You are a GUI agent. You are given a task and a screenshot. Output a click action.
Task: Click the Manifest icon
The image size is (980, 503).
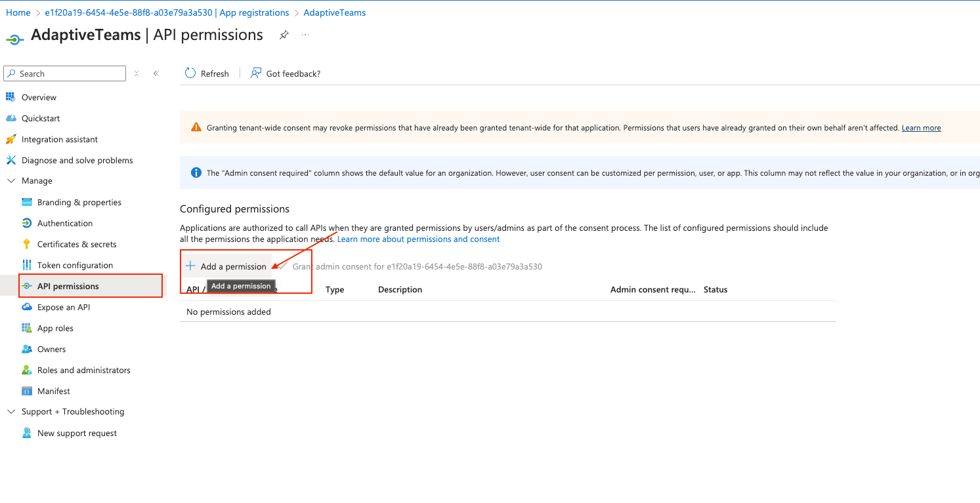point(27,391)
